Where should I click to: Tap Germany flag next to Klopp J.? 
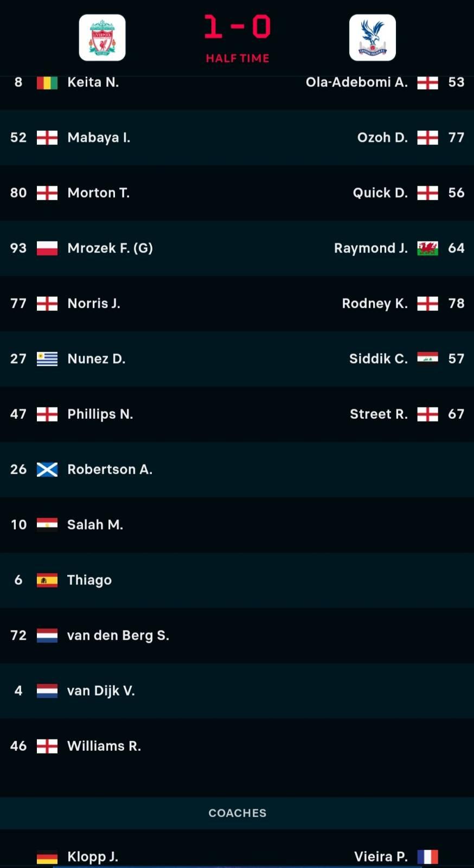click(47, 857)
